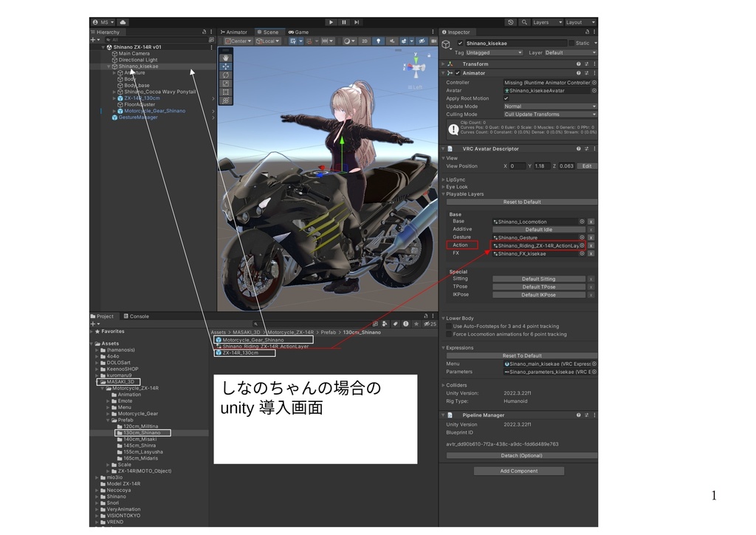Viewport: 756px width, 535px height.
Task: Clear the FX layer with x button
Action: [x=591, y=253]
